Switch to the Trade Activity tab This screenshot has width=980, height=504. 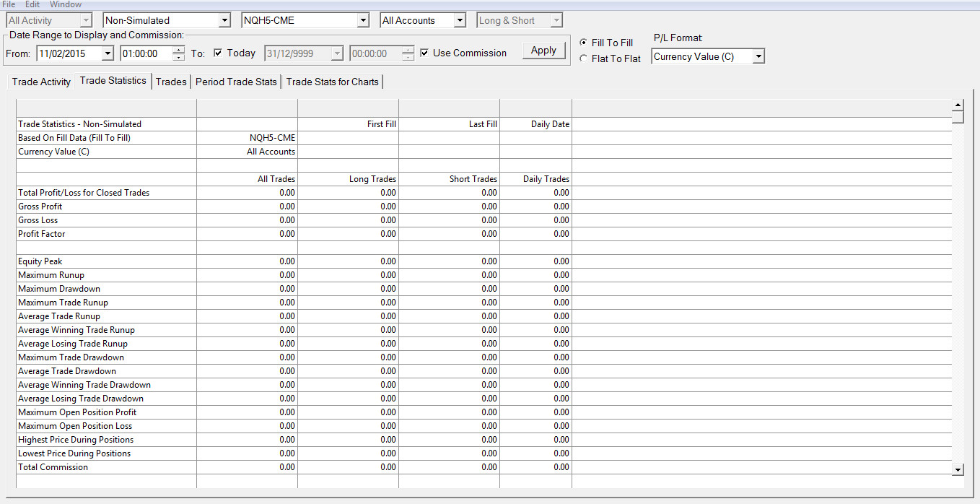41,82
